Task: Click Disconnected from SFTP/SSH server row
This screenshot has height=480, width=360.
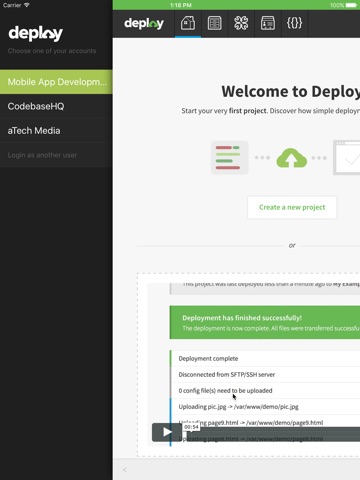Action: (x=265, y=375)
